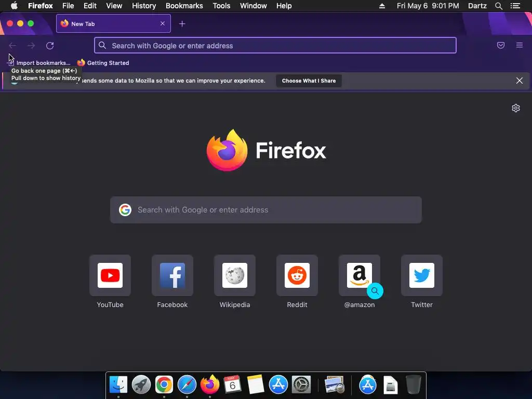
Task: Select the New Tab tab
Action: [113, 23]
